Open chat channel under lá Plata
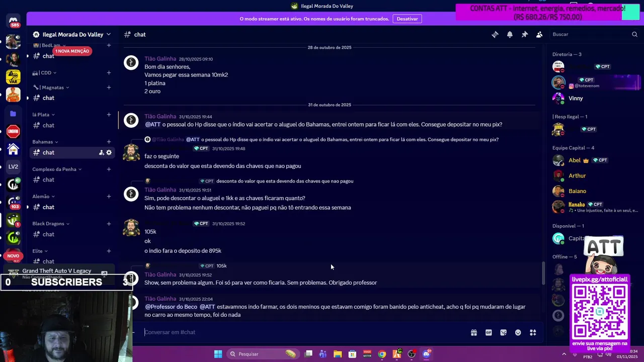 (72, 125)
